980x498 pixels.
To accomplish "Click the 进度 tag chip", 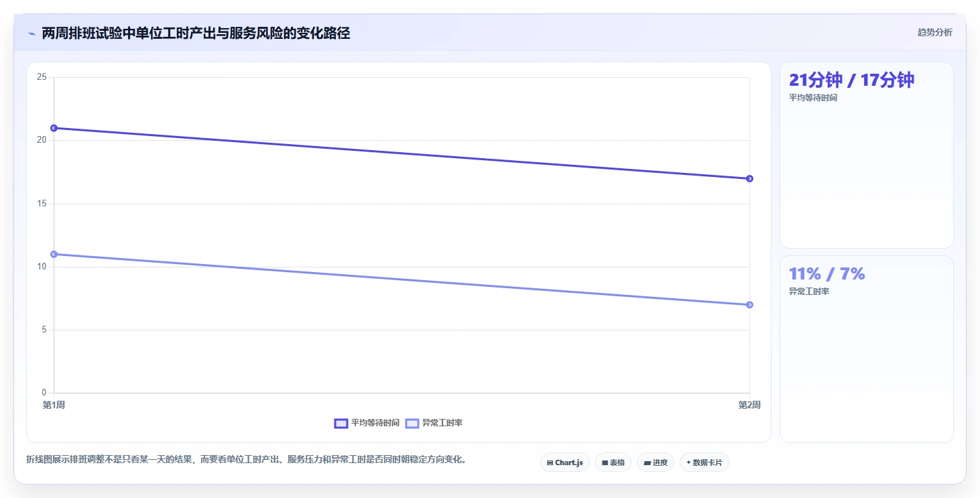I will [x=656, y=462].
